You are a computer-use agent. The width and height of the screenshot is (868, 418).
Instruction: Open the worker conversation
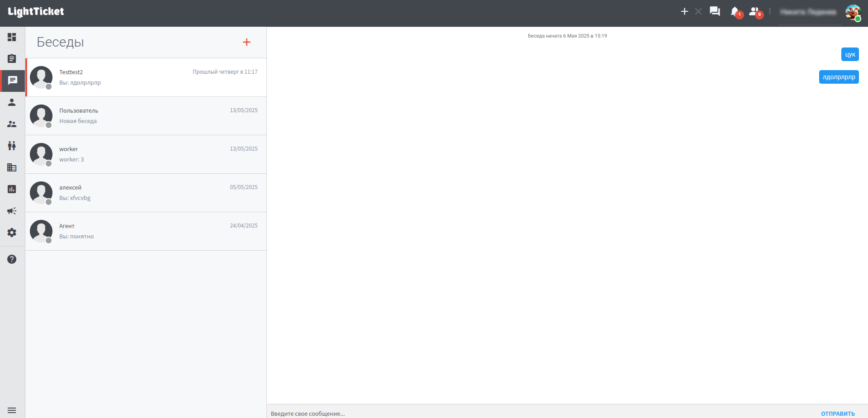tap(146, 154)
